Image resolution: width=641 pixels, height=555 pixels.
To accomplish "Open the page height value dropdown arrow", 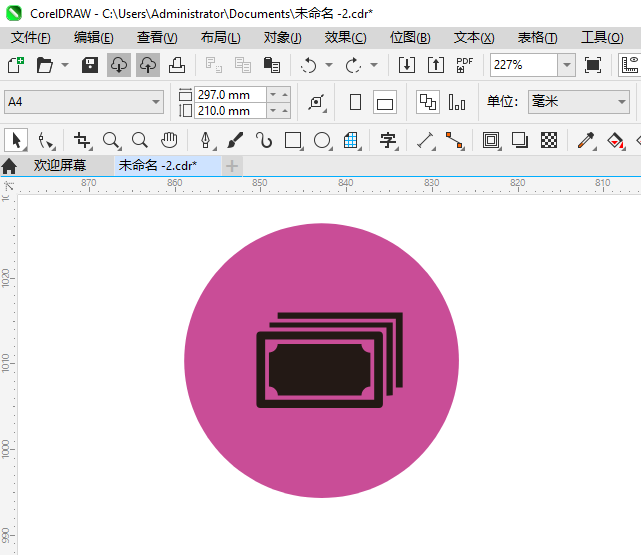I will click(x=273, y=111).
